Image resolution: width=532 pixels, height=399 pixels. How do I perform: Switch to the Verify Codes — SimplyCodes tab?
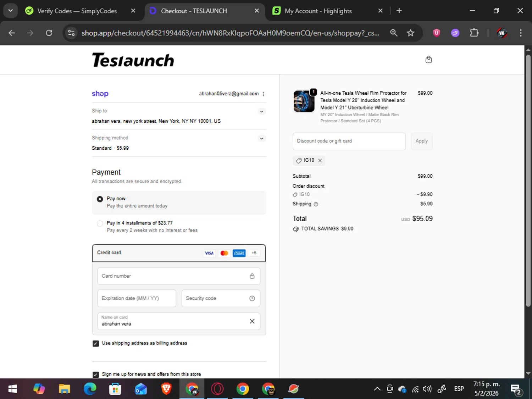click(x=77, y=11)
